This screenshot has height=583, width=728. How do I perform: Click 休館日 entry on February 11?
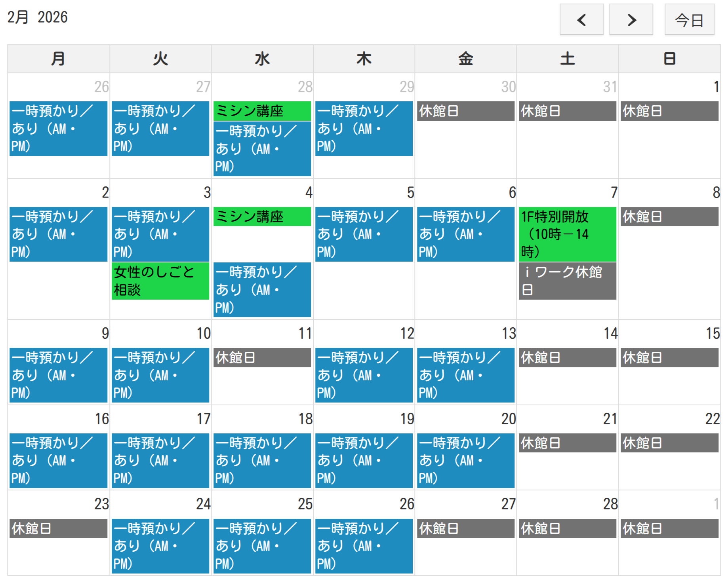coord(262,357)
